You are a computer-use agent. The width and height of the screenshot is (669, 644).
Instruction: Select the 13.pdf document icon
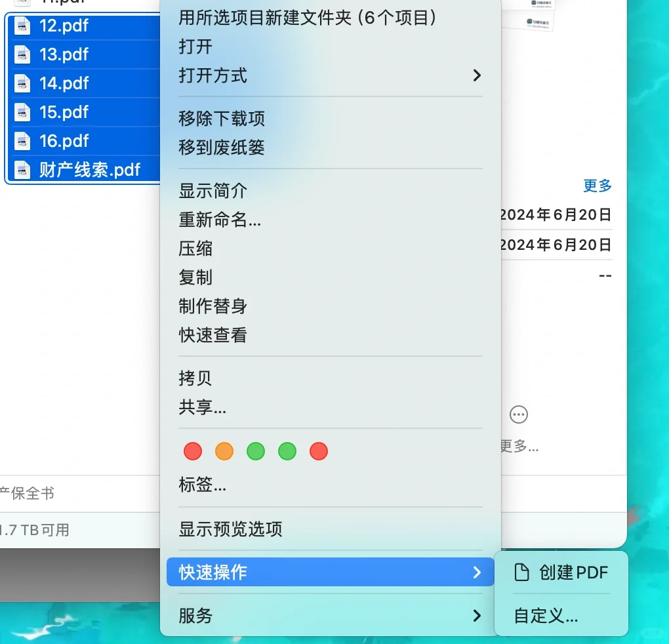tap(24, 55)
